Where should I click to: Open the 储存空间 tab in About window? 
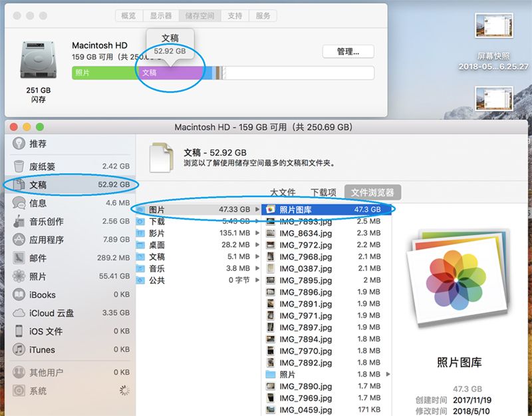pos(200,15)
